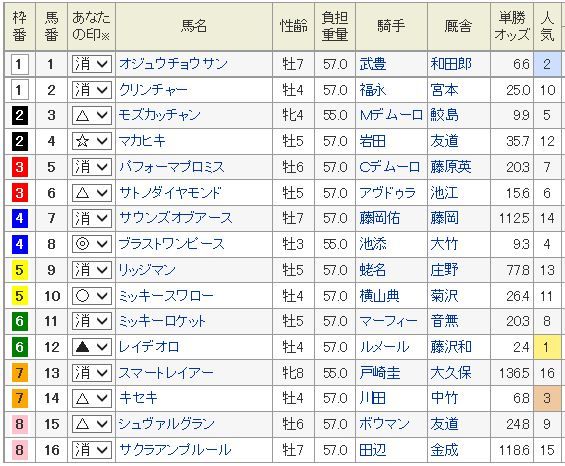This screenshot has height=466, width=565.
Task: Open mark dropdown for horse number 8
Action: [x=92, y=244]
